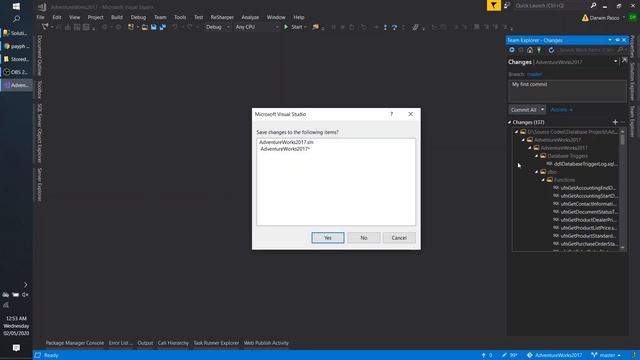Image resolution: width=640 pixels, height=360 pixels.
Task: Collapse the Changes (137) section
Action: 509,122
